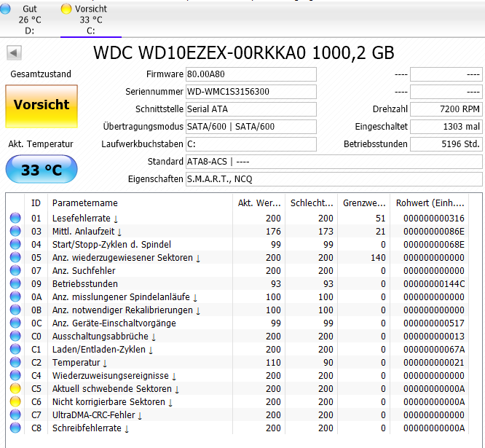Click the yellow Vorsicht health status button
The height and width of the screenshot is (448, 485).
pos(42,106)
